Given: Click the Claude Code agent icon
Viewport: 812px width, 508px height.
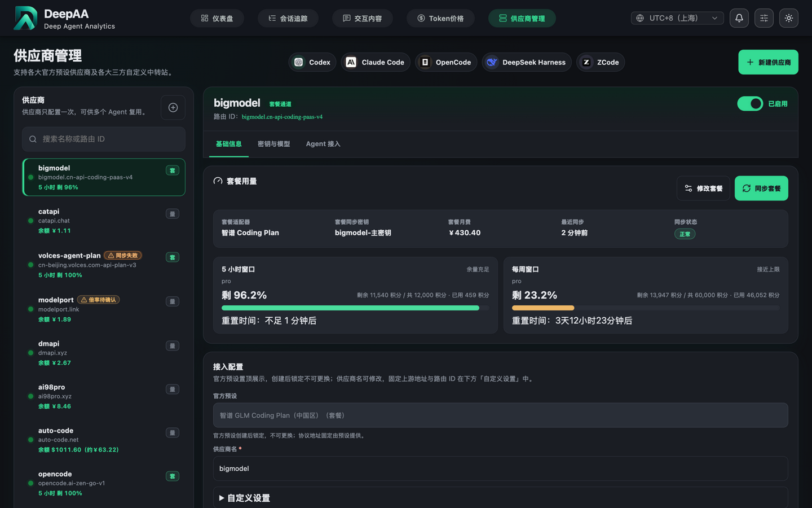Looking at the screenshot, I should (x=351, y=62).
